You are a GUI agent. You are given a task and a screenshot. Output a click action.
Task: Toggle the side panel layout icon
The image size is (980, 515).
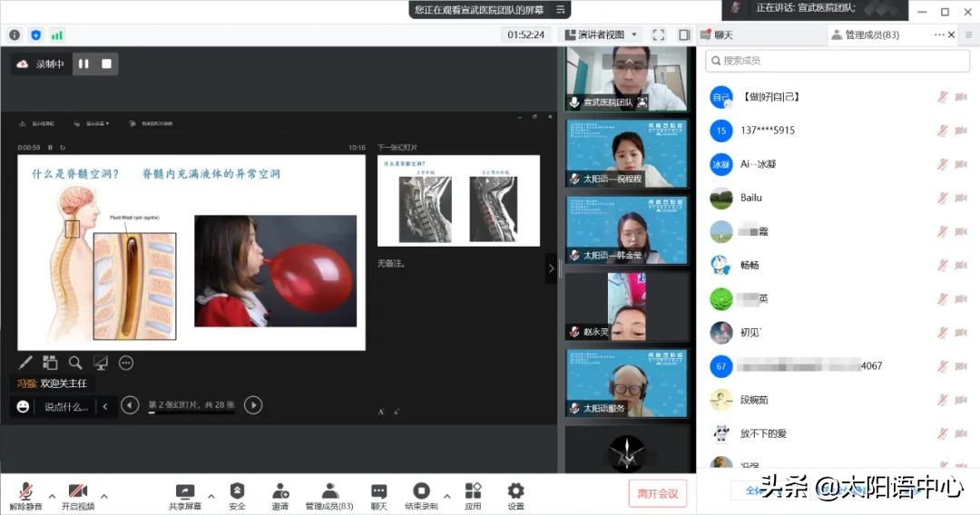(684, 35)
